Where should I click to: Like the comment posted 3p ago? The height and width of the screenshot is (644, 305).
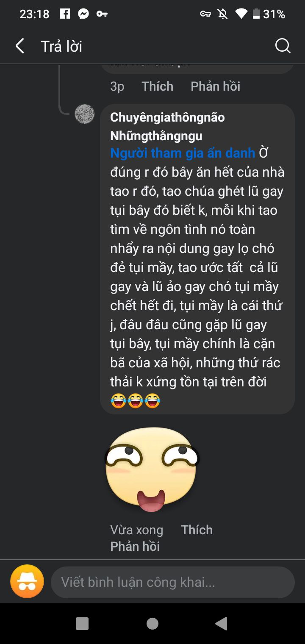(158, 86)
